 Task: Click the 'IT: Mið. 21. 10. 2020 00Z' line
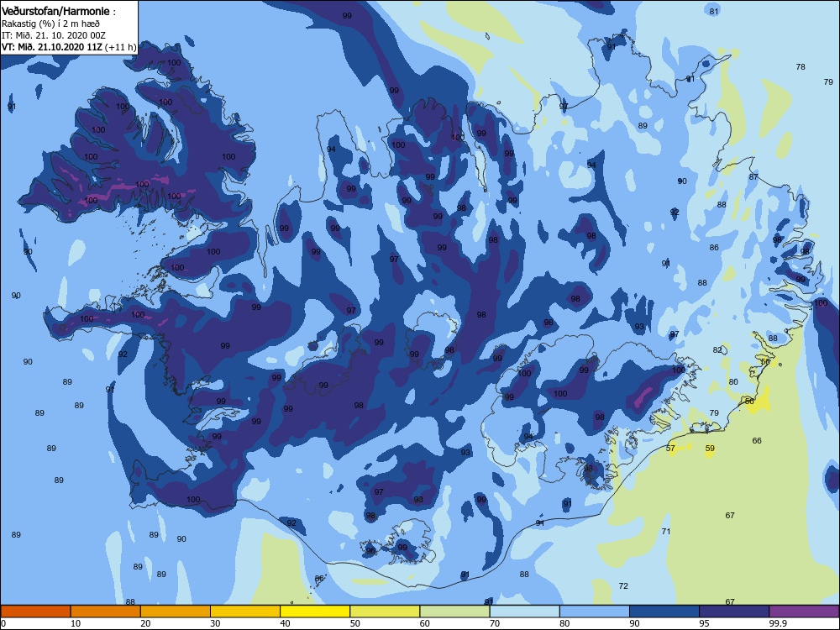[x=54, y=35]
